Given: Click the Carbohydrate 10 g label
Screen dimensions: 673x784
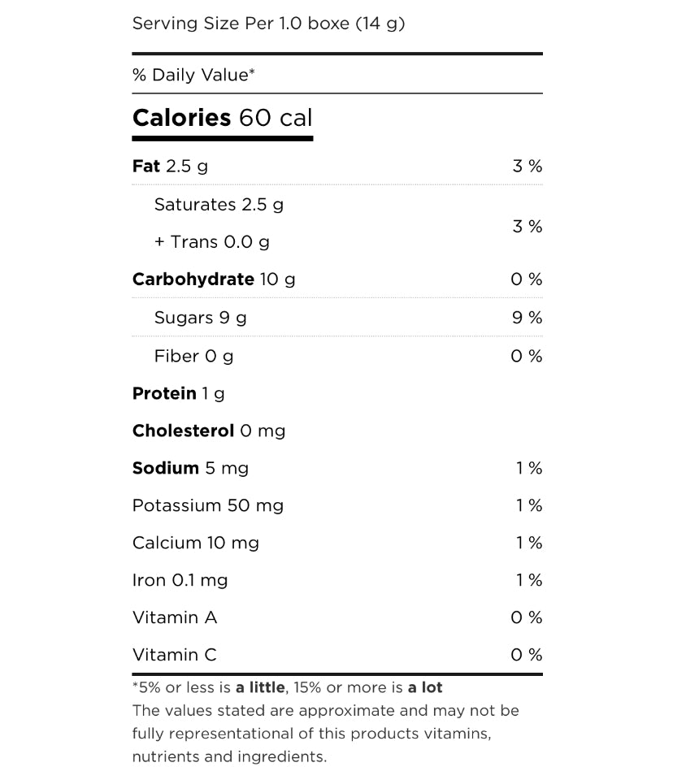Looking at the screenshot, I should tap(214, 279).
